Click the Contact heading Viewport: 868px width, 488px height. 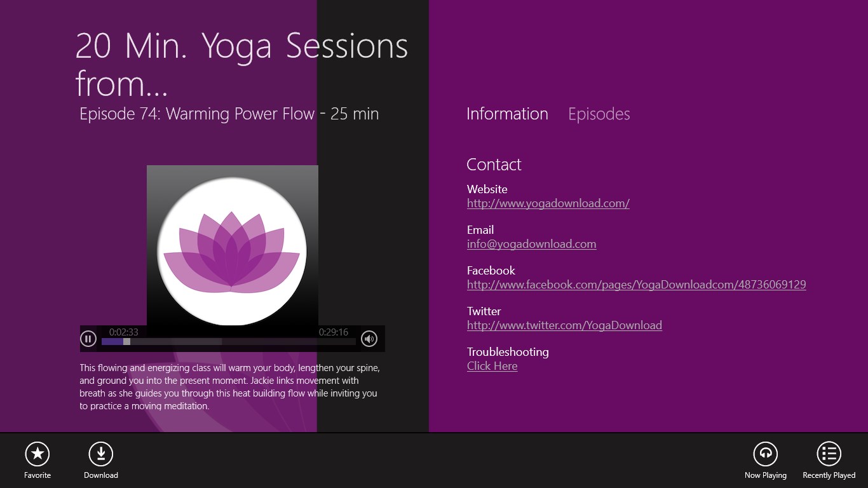(x=494, y=165)
